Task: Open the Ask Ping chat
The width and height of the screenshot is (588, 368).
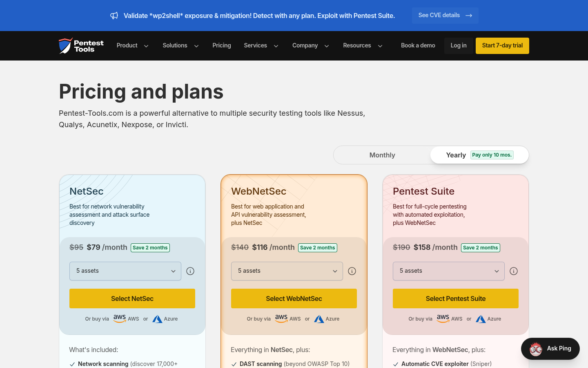Action: tap(550, 349)
